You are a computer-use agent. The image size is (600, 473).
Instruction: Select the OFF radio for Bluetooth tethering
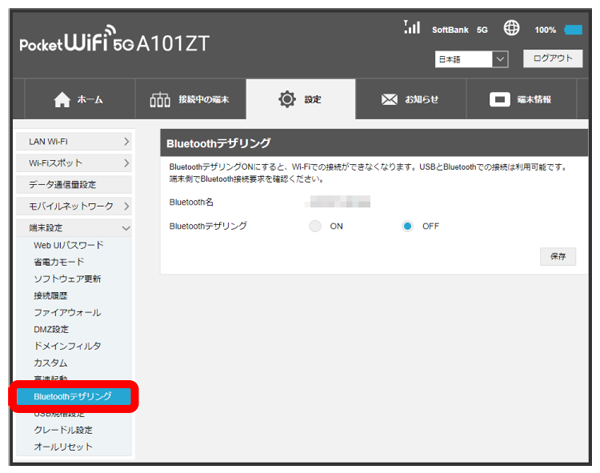click(x=408, y=226)
